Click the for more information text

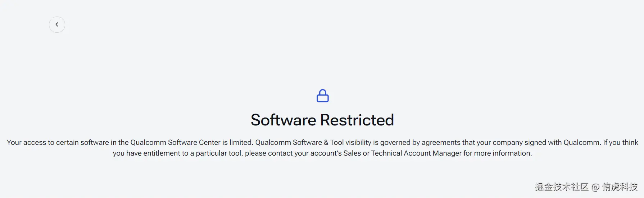click(497, 153)
